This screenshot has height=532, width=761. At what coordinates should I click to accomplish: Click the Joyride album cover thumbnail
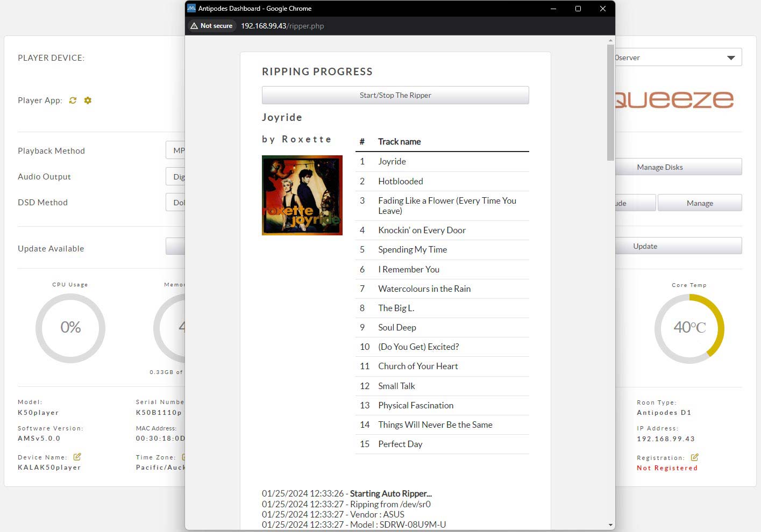pos(302,195)
